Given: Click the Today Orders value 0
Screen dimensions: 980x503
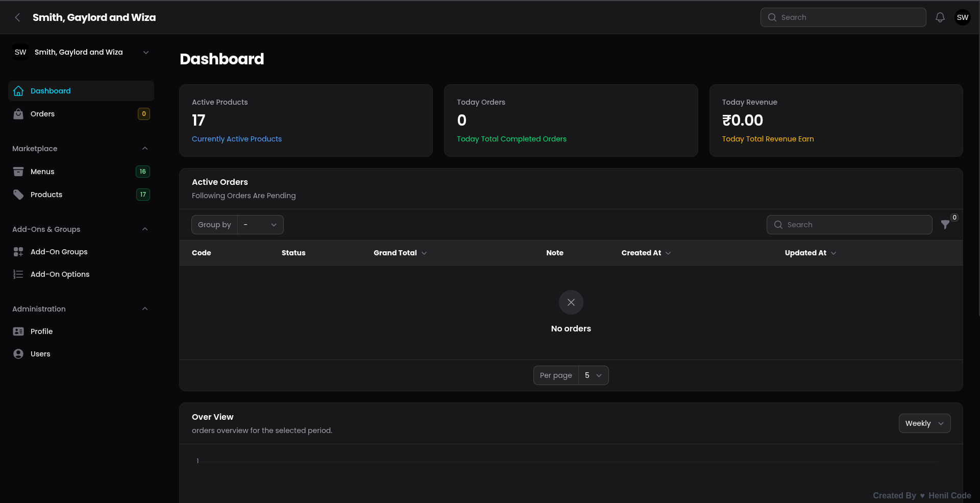Looking at the screenshot, I should click(462, 120).
